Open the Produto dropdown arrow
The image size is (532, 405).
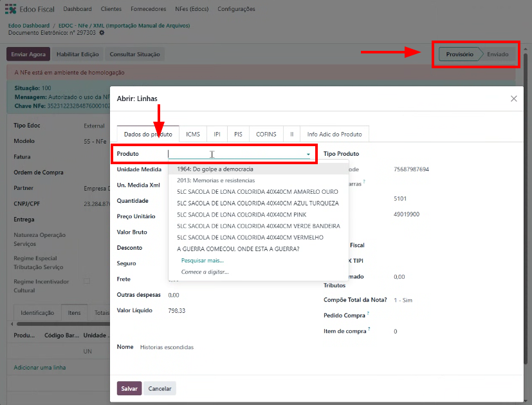[x=308, y=154]
